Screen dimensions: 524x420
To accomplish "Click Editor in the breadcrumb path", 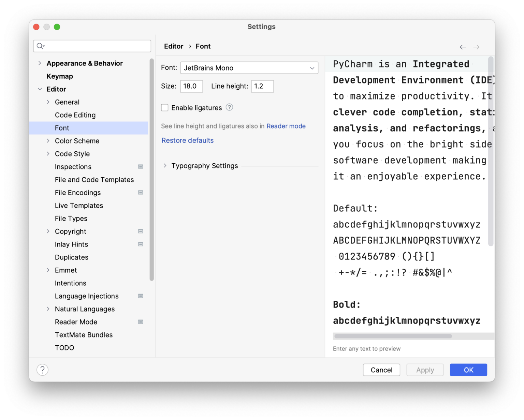I will tap(174, 46).
